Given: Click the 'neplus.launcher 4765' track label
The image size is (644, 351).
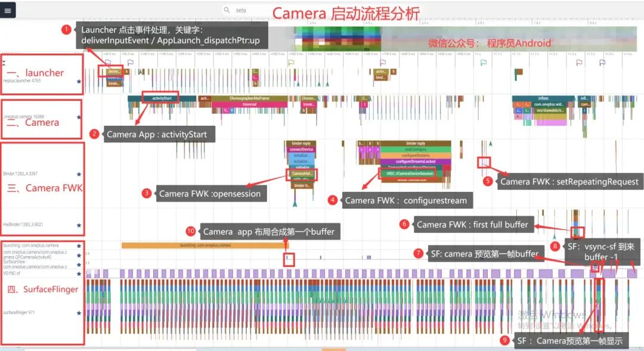Looking at the screenshot, I should [x=22, y=81].
